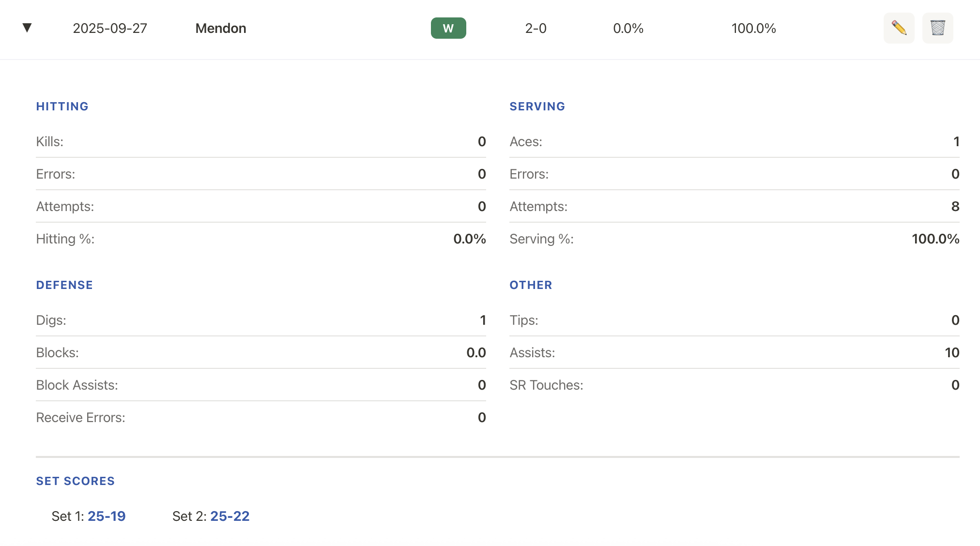The image size is (980, 546).
Task: Open the Set 1 score 25-19
Action: pyautogui.click(x=107, y=516)
